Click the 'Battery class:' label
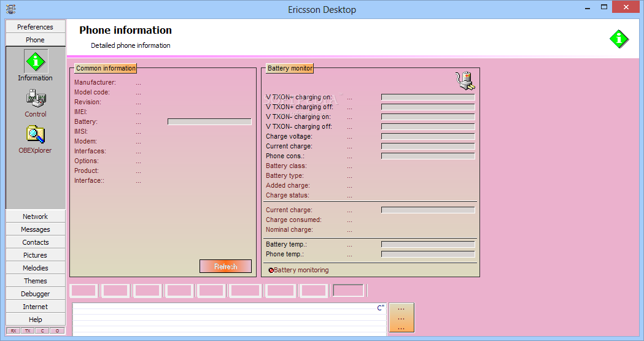Image resolution: width=644 pixels, height=341 pixels. point(286,166)
